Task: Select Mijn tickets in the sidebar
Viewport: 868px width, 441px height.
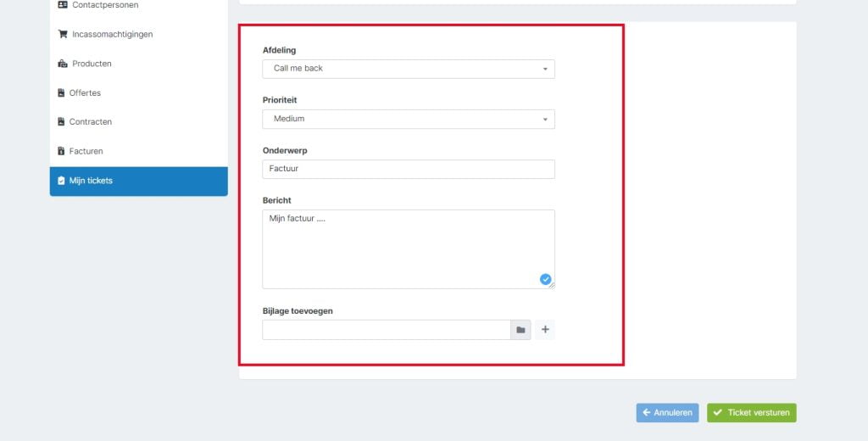Action: pyautogui.click(x=138, y=181)
